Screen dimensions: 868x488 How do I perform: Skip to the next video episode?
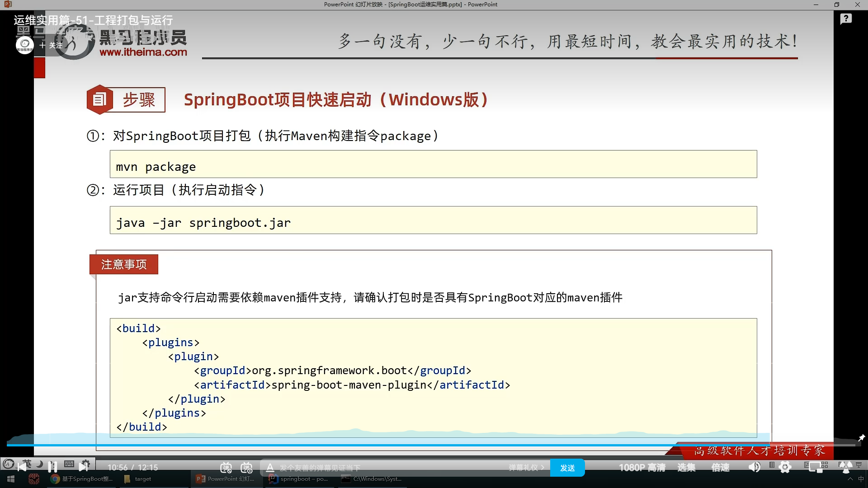pos(83,467)
